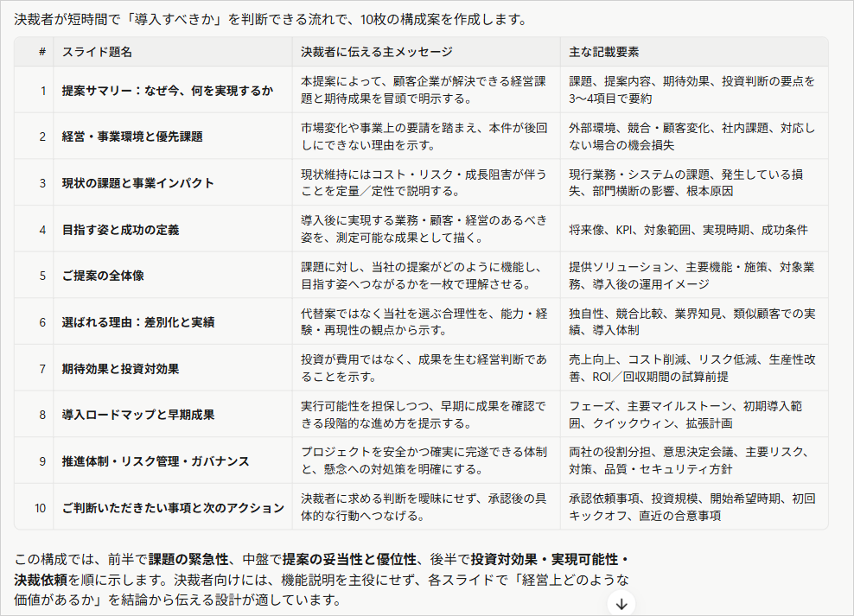Click the intro sentence '決裁者が短時間で…'
Viewport: 854px width, 616px height.
271,20
